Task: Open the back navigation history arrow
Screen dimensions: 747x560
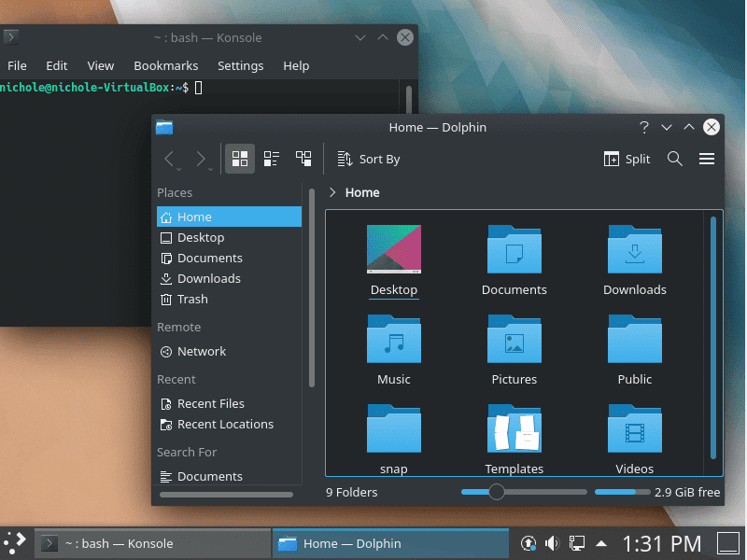Action: tap(169, 159)
